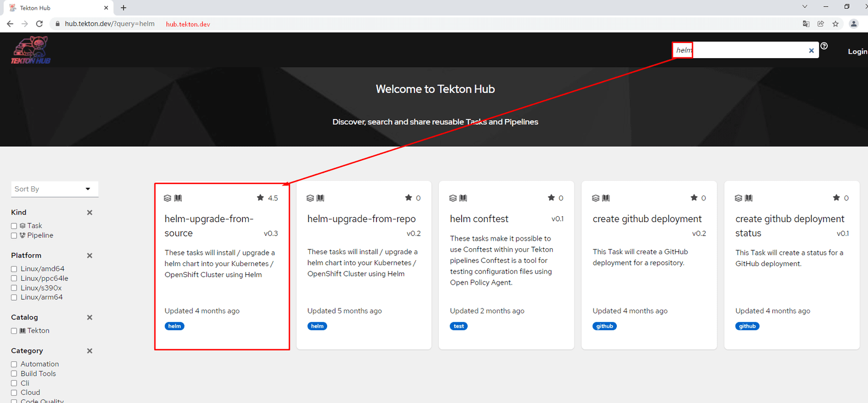868x403 pixels.
Task: Share this page from the address bar
Action: (821, 24)
